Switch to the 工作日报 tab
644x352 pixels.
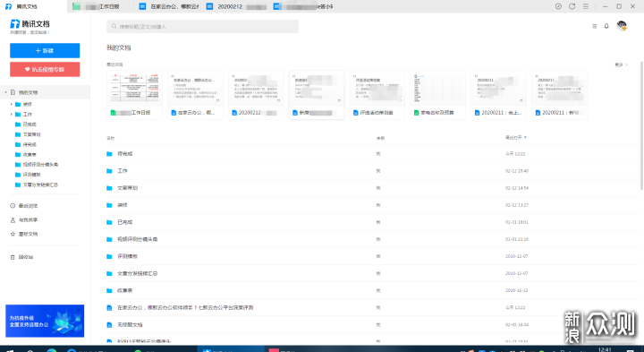click(x=100, y=6)
